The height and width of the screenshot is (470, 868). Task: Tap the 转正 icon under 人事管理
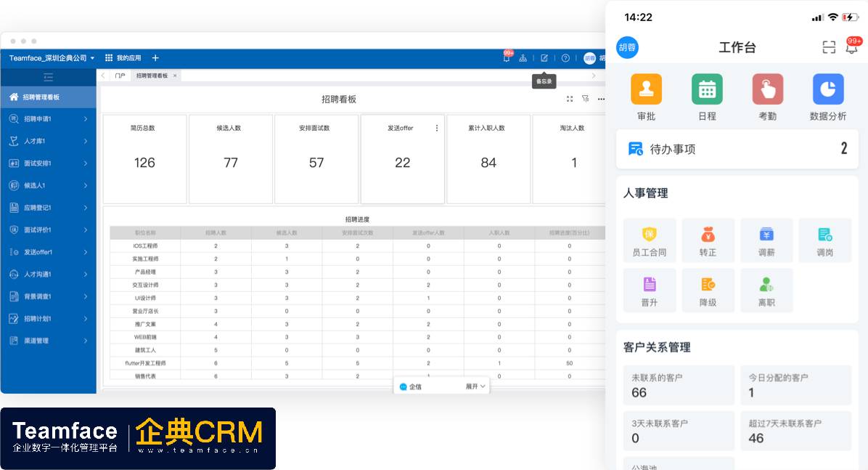[x=708, y=235]
